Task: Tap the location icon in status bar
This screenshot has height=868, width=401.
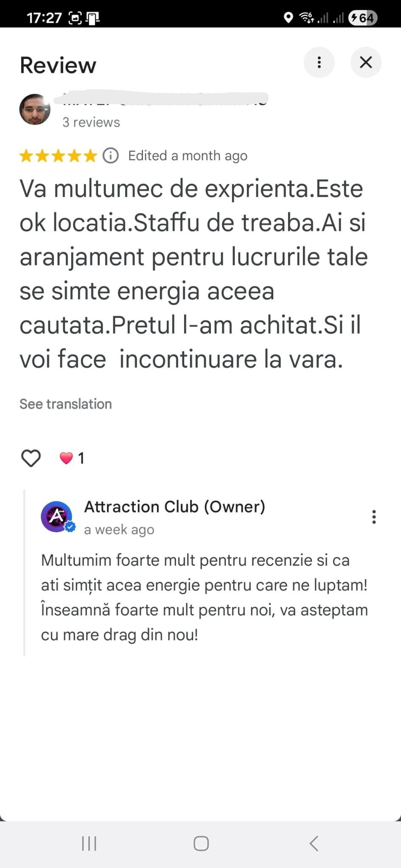Action: click(288, 18)
